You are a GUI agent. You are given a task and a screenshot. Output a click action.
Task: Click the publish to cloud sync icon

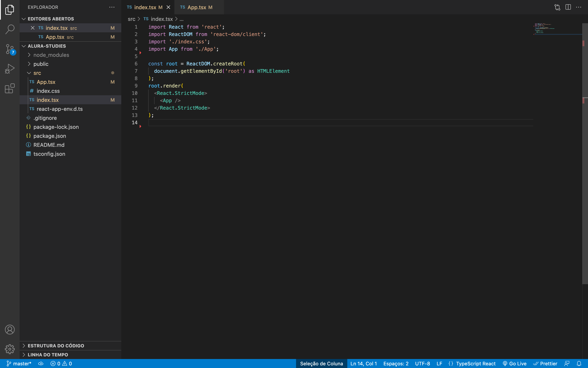point(41,364)
